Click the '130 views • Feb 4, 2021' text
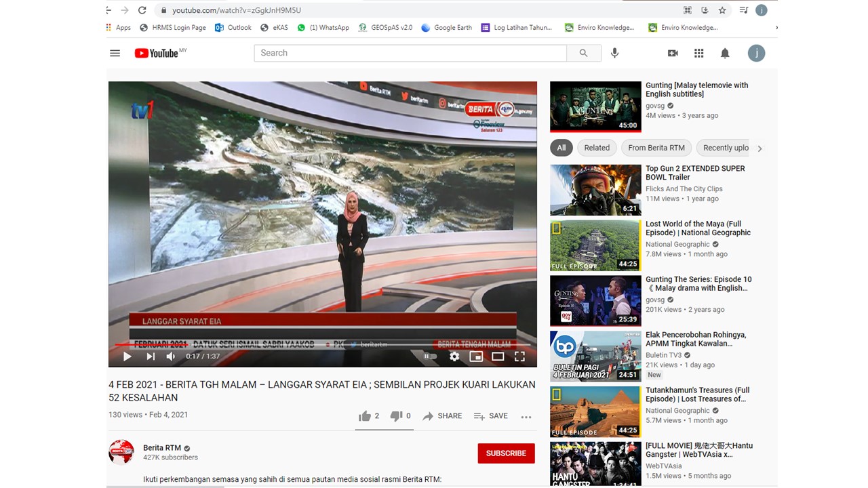The width and height of the screenshot is (868, 488). 149,415
